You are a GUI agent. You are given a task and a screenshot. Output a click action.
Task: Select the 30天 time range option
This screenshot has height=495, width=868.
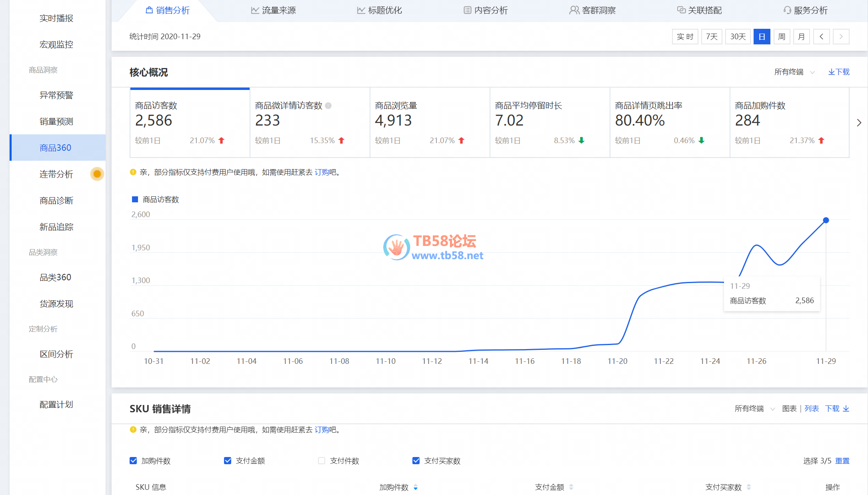(x=738, y=37)
